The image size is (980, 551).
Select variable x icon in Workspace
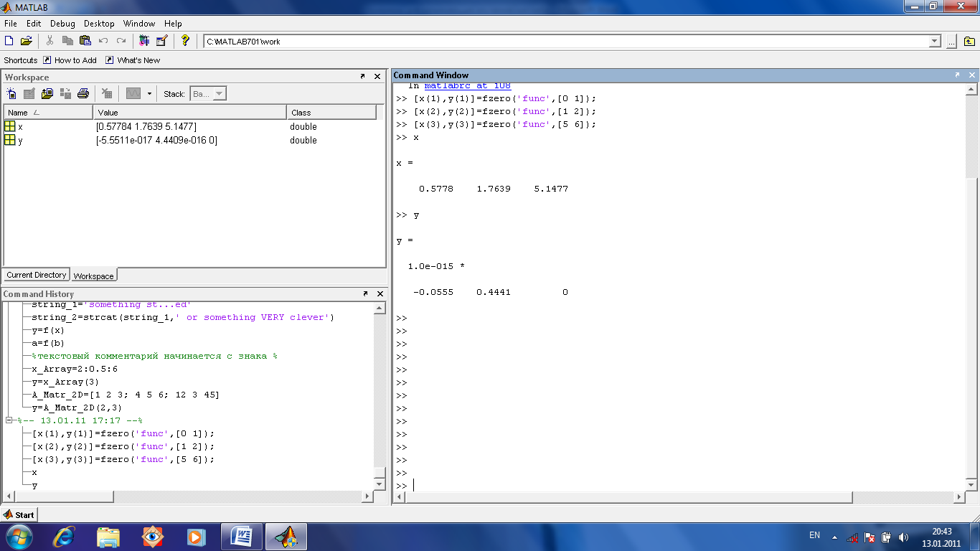(10, 126)
